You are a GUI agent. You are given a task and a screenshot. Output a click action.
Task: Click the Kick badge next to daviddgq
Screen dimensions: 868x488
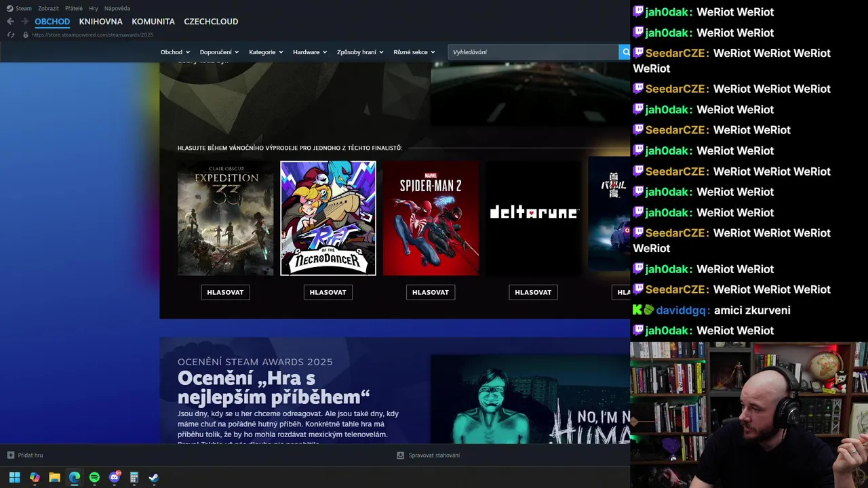[x=637, y=310]
